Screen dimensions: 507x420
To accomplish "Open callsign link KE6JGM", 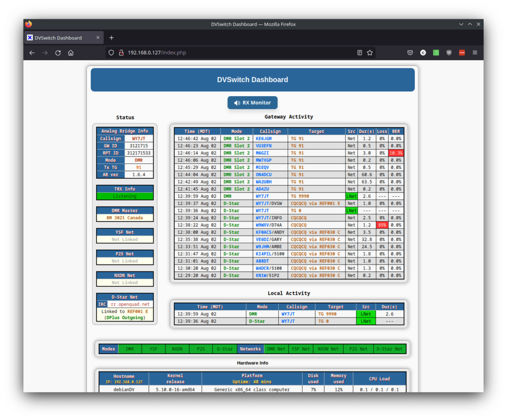I will (263, 139).
